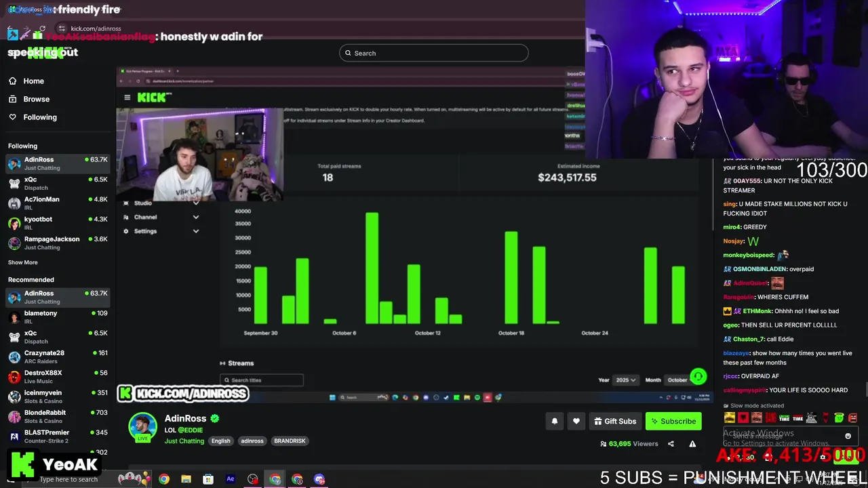Viewport: 868px width, 488px height.
Task: Click the first yellow face chat emote
Action: point(730,418)
